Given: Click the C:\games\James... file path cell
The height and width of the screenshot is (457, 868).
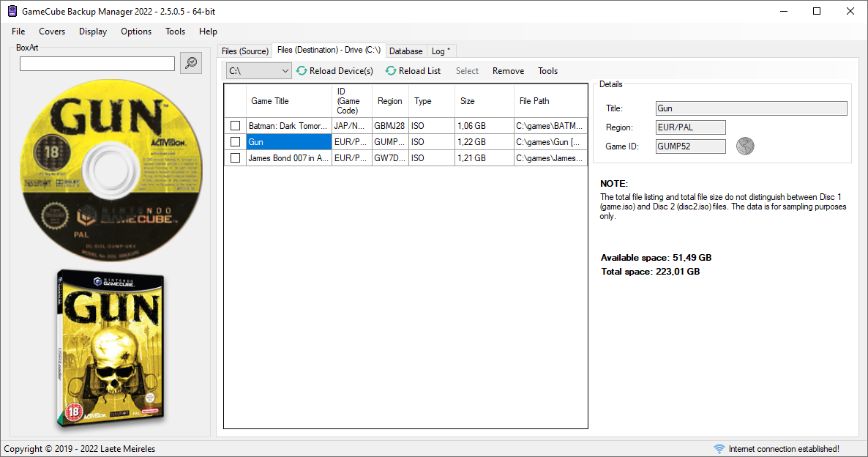Looking at the screenshot, I should (x=550, y=158).
